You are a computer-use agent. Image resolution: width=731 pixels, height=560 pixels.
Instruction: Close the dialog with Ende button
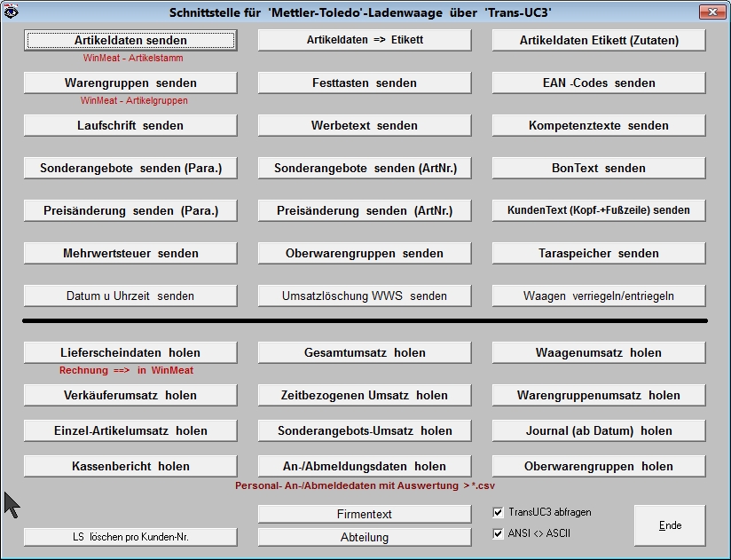[670, 525]
